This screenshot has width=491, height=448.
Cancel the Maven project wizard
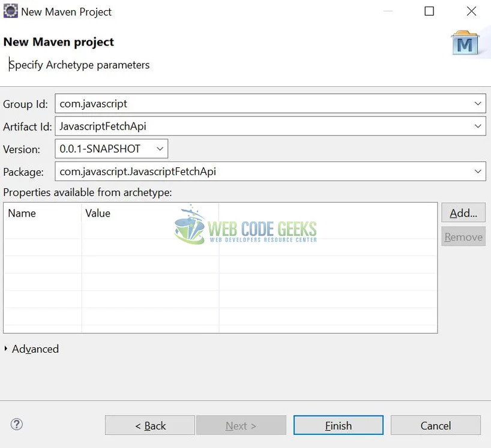coord(435,425)
